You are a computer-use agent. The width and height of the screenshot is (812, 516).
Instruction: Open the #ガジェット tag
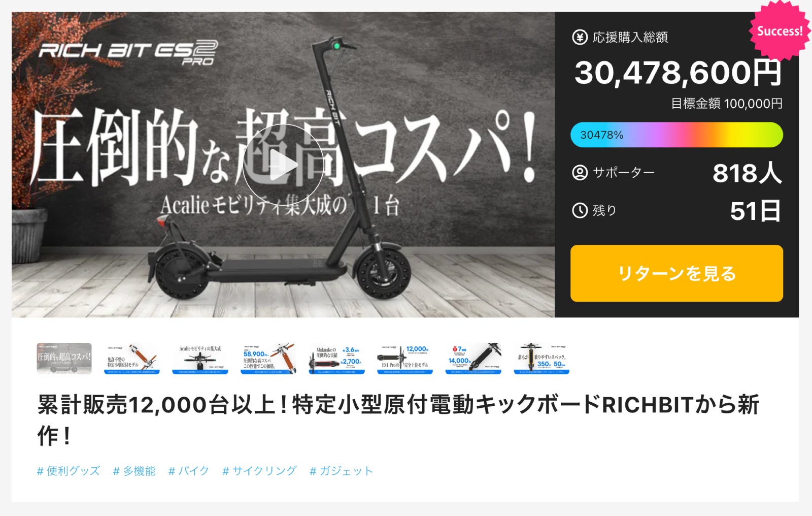341,471
